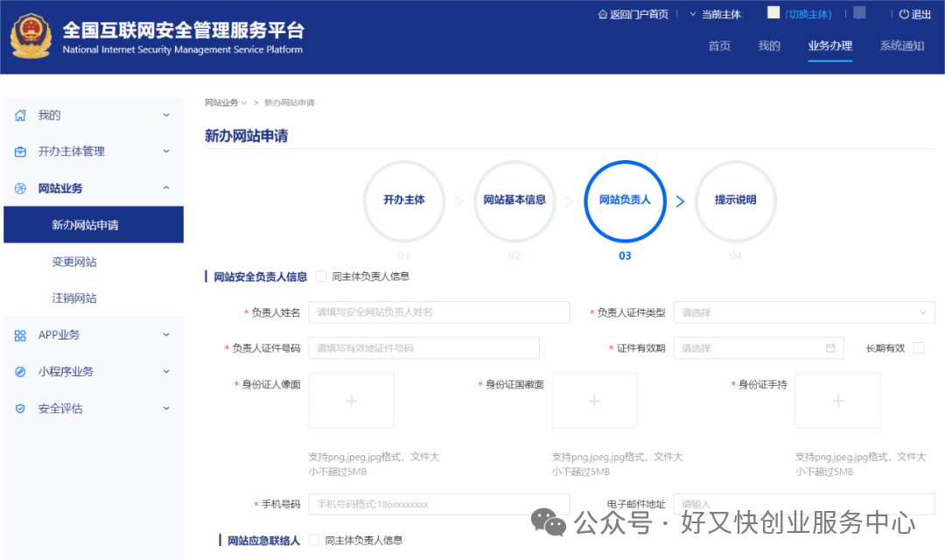Click the calendar icon in 证件有效期 field

tap(830, 348)
